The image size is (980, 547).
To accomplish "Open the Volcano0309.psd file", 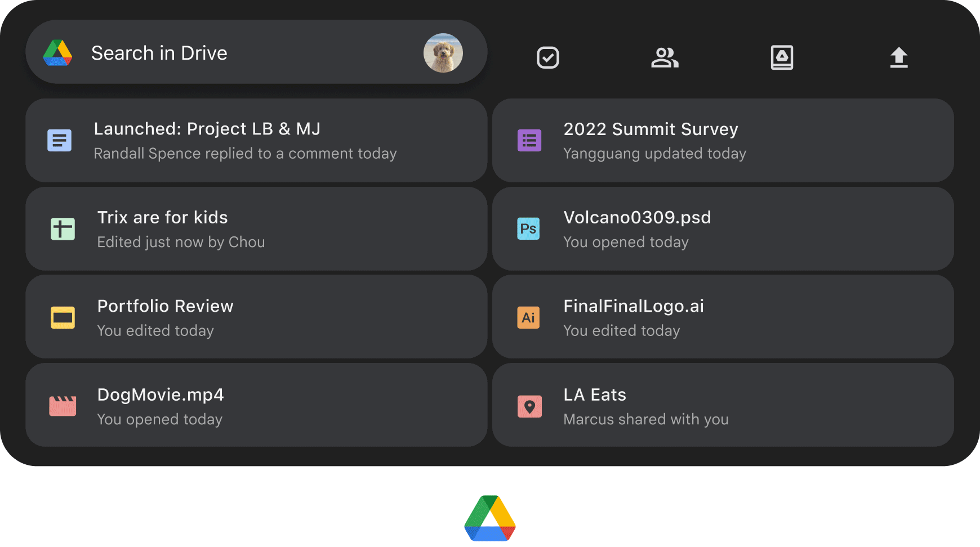I will (723, 228).
